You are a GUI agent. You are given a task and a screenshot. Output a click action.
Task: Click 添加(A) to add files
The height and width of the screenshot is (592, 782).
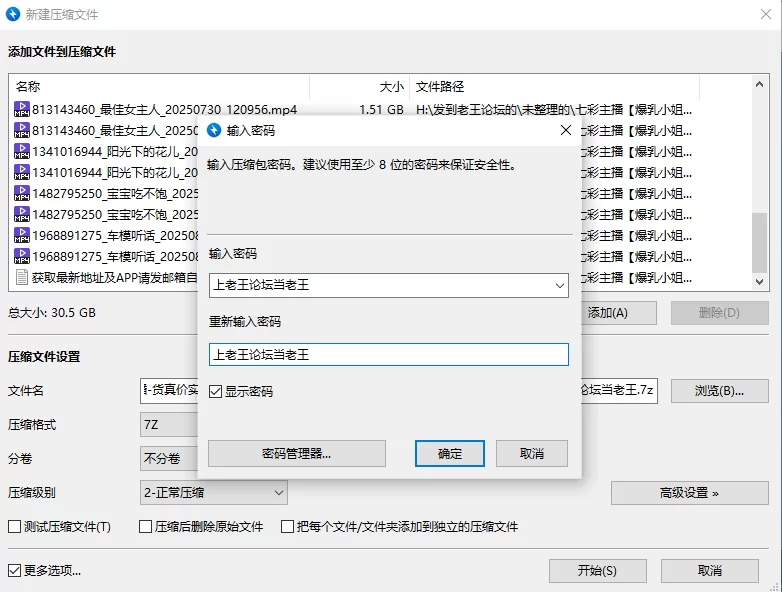pyautogui.click(x=618, y=313)
